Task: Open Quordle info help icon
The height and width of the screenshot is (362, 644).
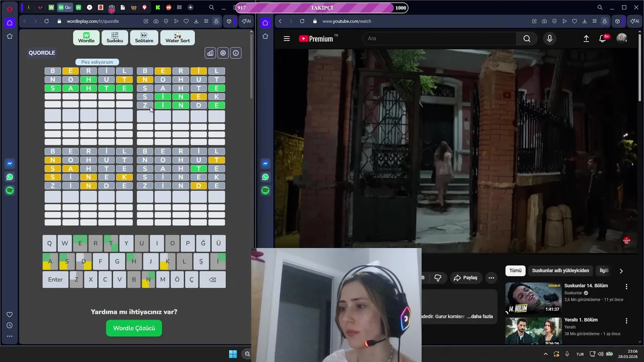Action: click(x=235, y=53)
